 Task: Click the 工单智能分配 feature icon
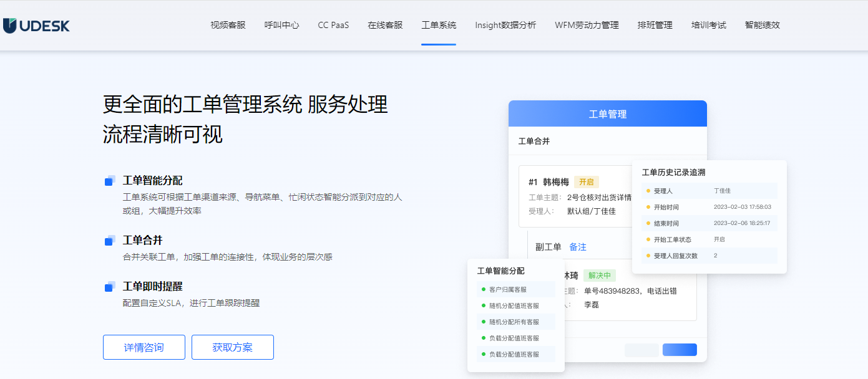(110, 181)
